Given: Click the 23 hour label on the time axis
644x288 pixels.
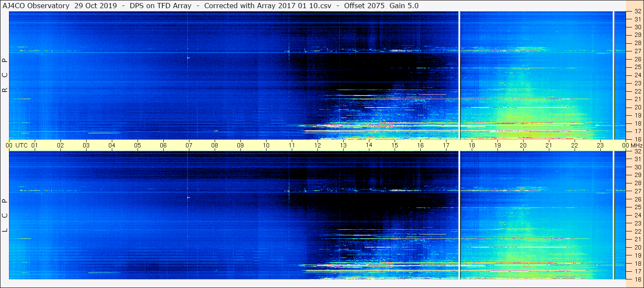Looking at the screenshot, I should [600, 145].
